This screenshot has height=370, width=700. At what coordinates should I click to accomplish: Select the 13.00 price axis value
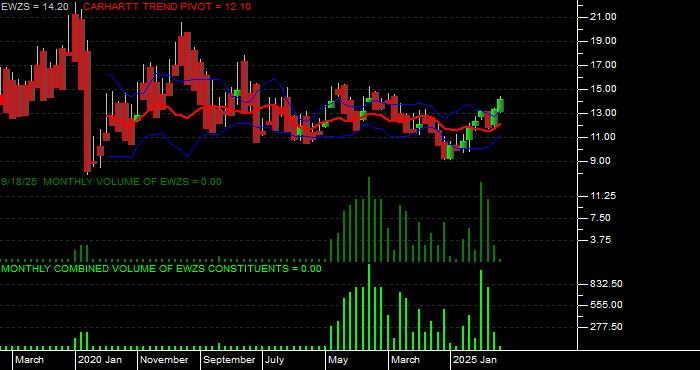tap(604, 113)
